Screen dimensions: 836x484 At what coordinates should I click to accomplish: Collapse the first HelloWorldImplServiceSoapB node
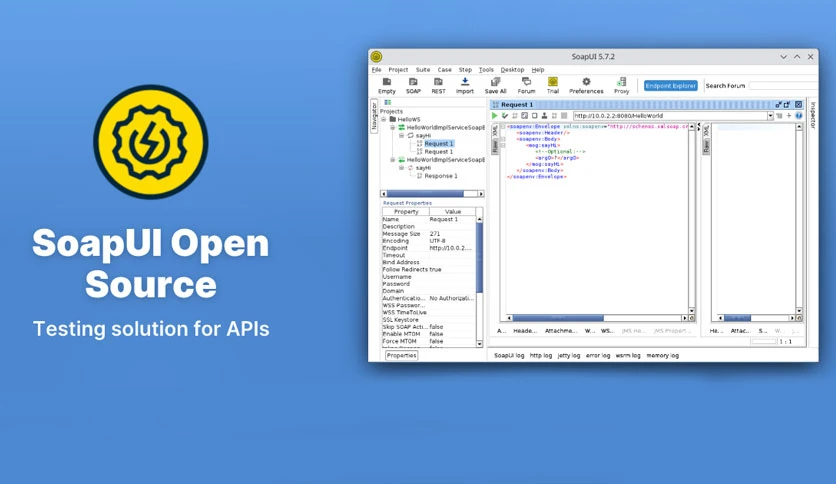click(x=392, y=127)
